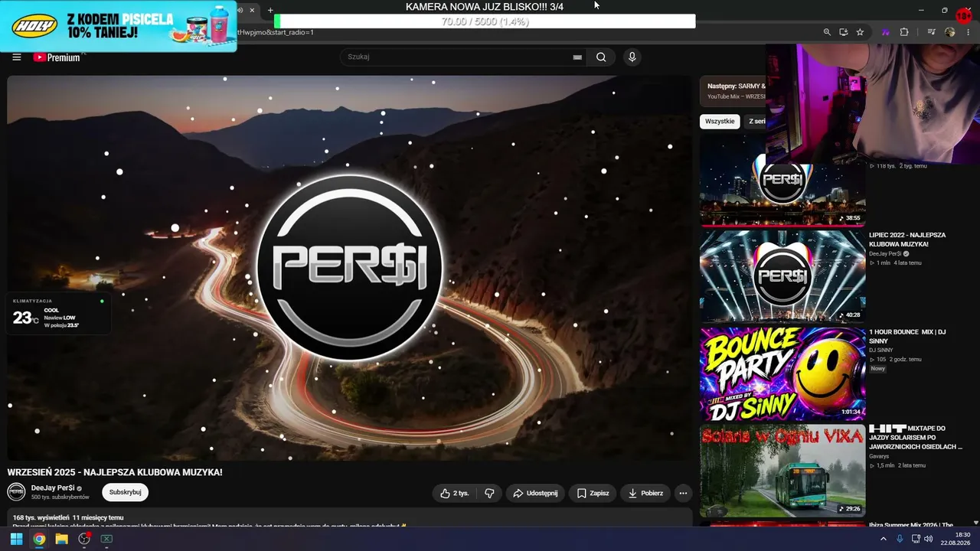980x551 pixels.
Task: Select the Wszystkie filter chip
Action: tap(720, 121)
